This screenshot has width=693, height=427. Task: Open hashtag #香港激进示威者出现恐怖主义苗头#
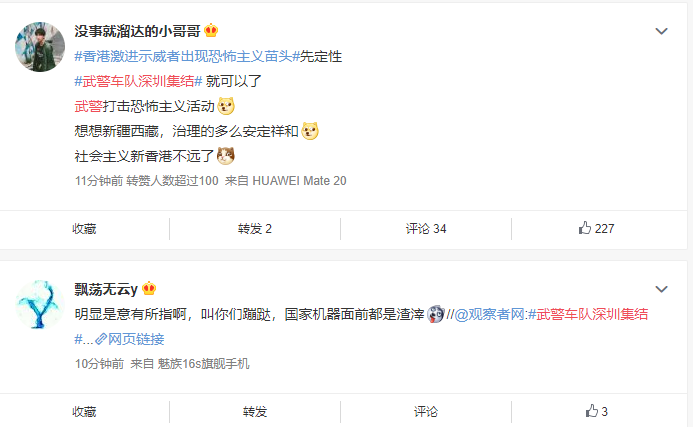pyautogui.click(x=187, y=56)
